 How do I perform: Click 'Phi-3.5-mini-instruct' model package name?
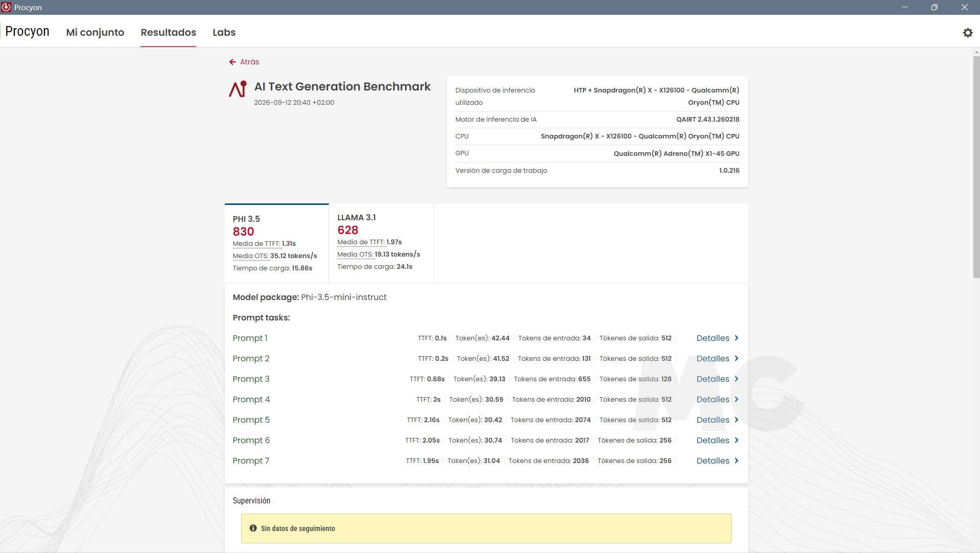coord(343,297)
